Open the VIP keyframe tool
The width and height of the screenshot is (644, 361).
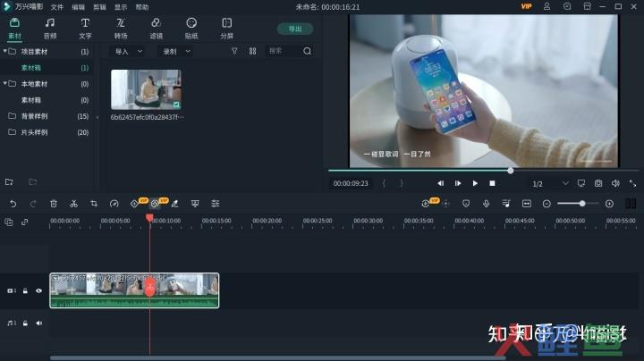135,204
